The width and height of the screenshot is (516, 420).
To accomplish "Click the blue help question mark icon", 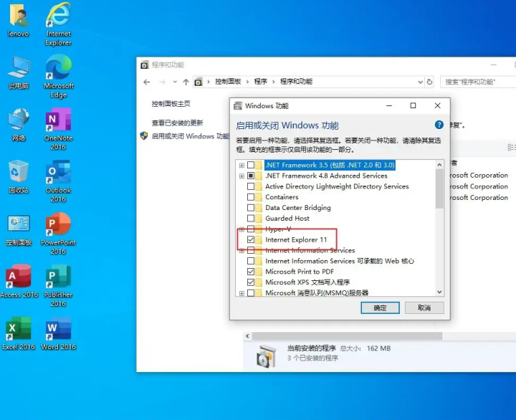I will (439, 125).
